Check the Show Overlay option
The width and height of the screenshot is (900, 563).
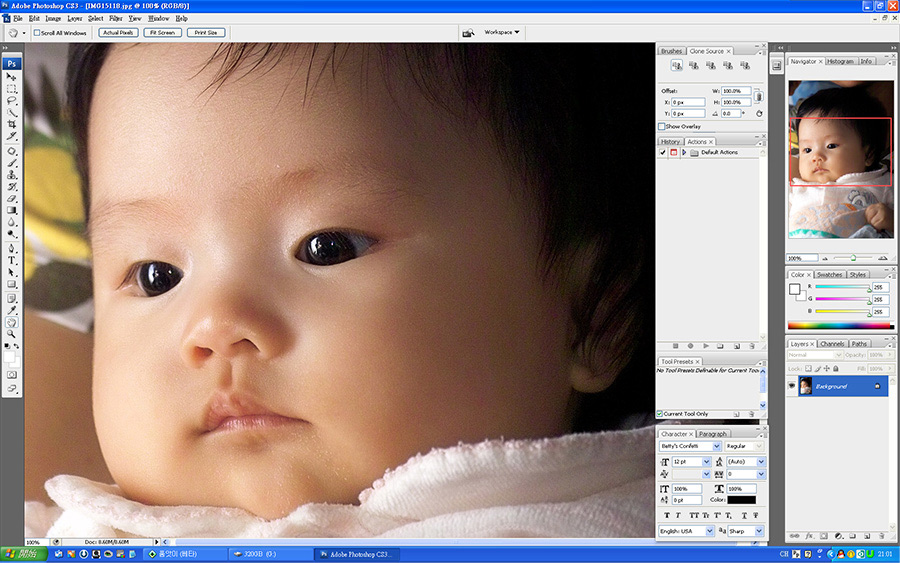click(x=662, y=127)
